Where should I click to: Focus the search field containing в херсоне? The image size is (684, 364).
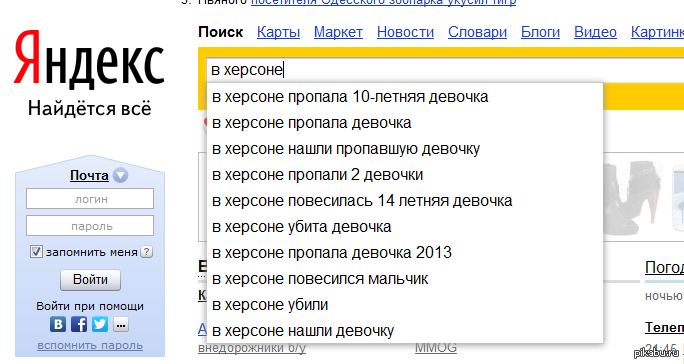[445, 69]
